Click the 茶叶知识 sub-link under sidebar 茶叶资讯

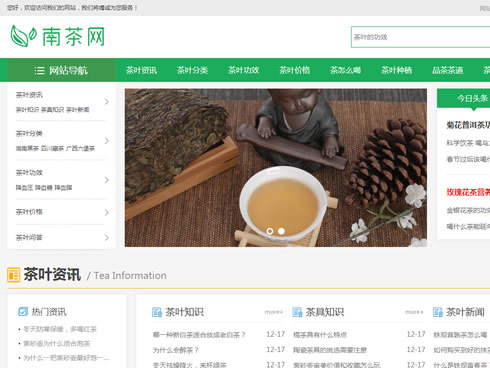(x=27, y=110)
